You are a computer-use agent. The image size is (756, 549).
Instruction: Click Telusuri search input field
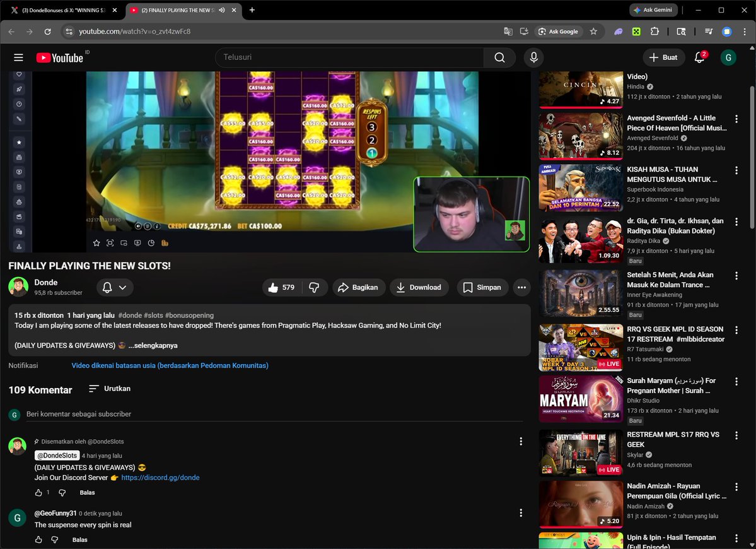pos(349,57)
